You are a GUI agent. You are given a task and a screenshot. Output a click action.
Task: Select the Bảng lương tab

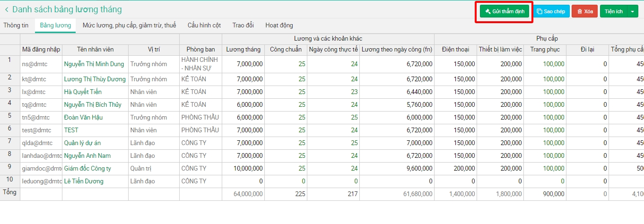55,26
